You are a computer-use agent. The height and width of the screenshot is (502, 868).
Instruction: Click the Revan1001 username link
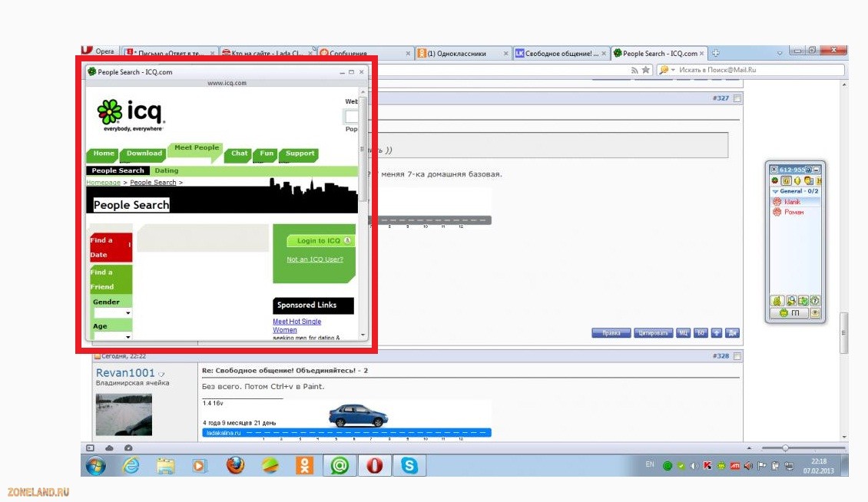click(x=125, y=373)
